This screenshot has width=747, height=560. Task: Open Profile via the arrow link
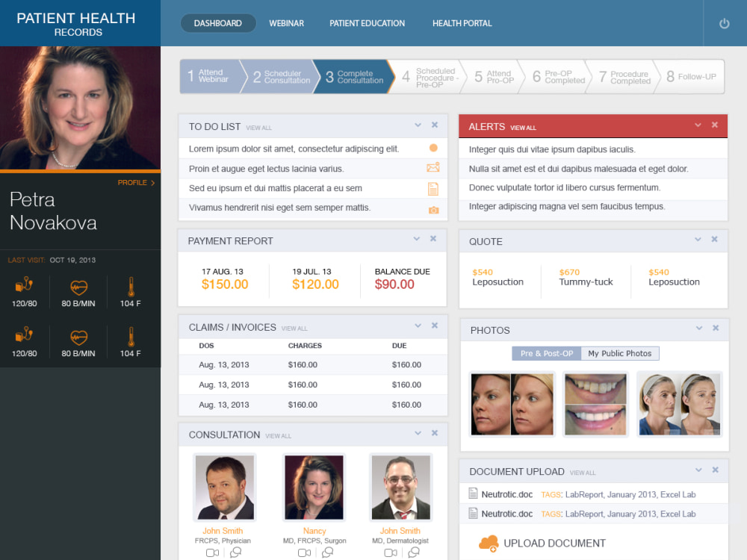136,183
